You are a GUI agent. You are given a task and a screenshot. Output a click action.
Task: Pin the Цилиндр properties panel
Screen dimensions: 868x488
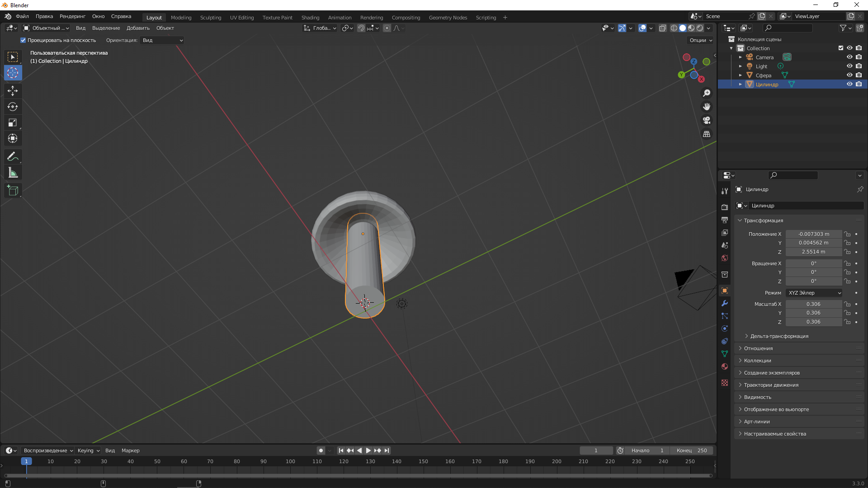click(860, 189)
